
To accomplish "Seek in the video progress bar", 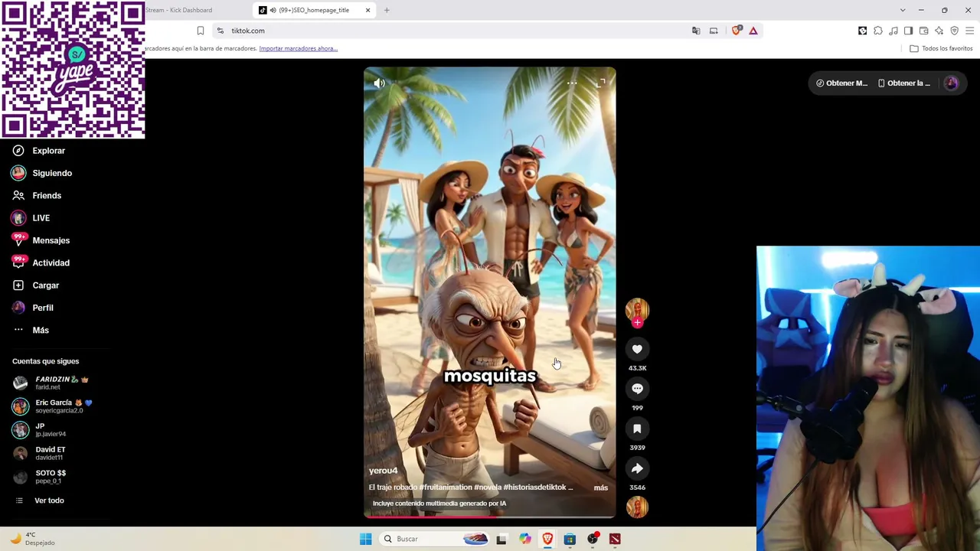I will pyautogui.click(x=490, y=516).
